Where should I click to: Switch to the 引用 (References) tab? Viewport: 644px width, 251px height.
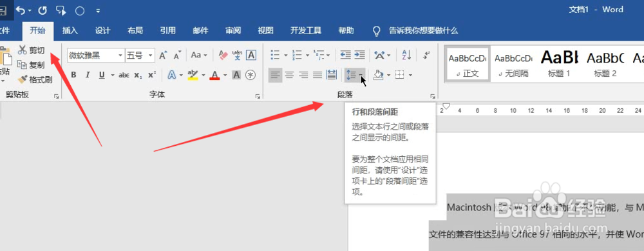click(167, 31)
